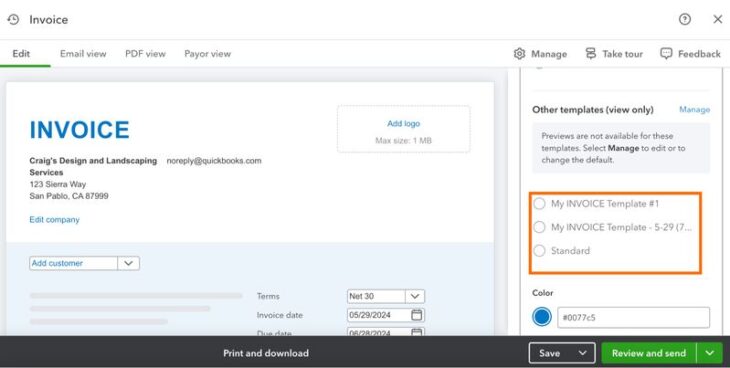Open the PDF view tab

[145, 54]
